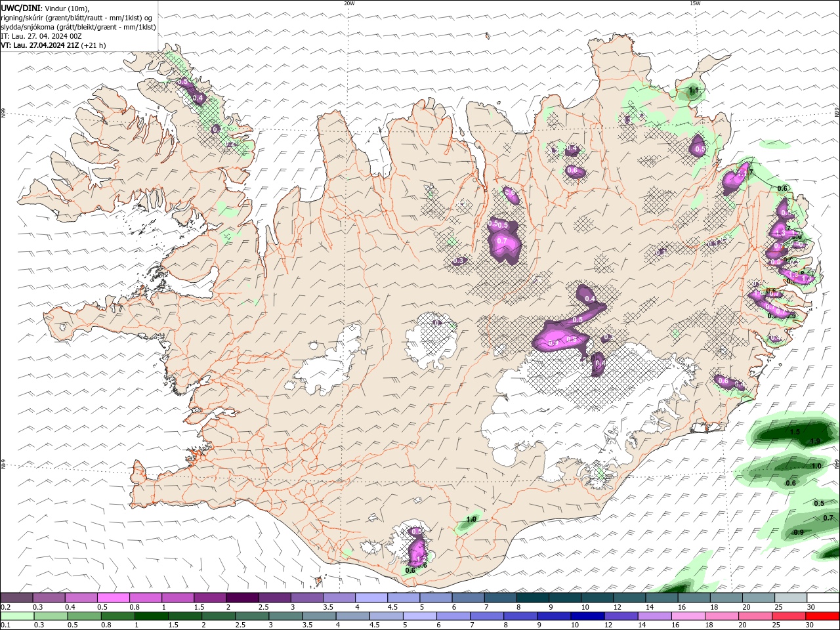840x630 pixels.
Task: Click the '14' number under the rain scale
Action: click(x=642, y=625)
